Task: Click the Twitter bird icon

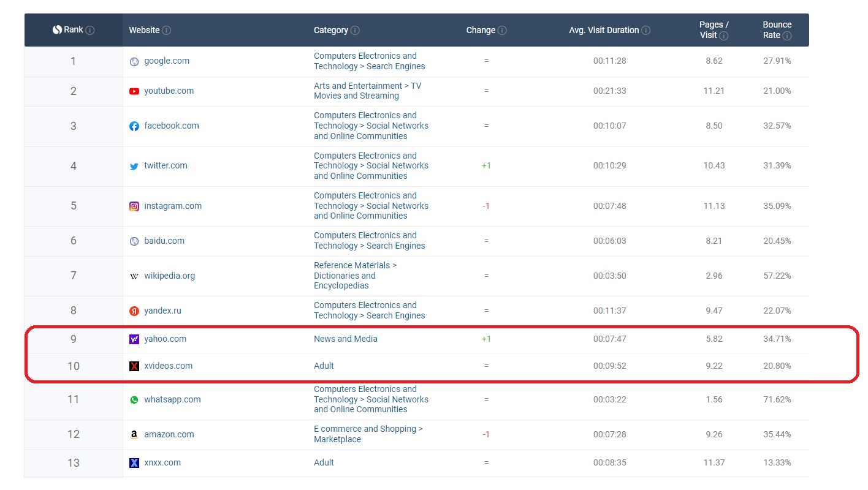Action: 134,166
